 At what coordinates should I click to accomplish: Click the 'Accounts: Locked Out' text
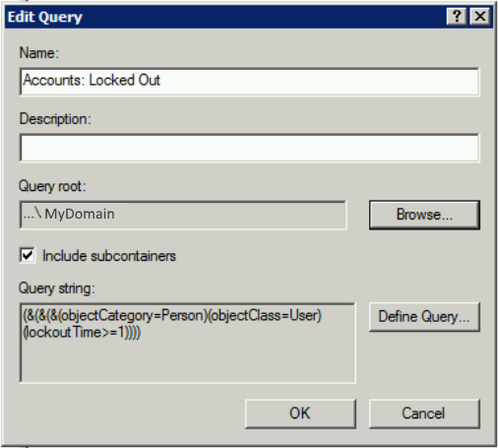[x=92, y=80]
